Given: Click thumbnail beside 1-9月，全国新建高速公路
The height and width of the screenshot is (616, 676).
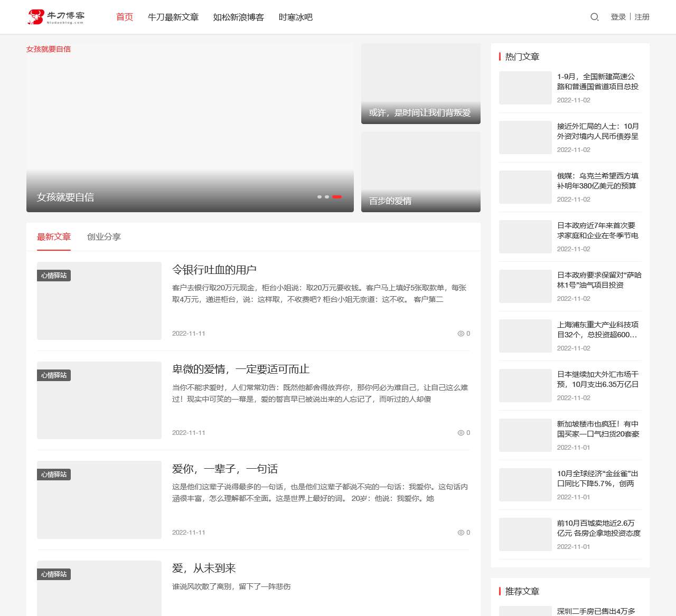Looking at the screenshot, I should (x=525, y=88).
